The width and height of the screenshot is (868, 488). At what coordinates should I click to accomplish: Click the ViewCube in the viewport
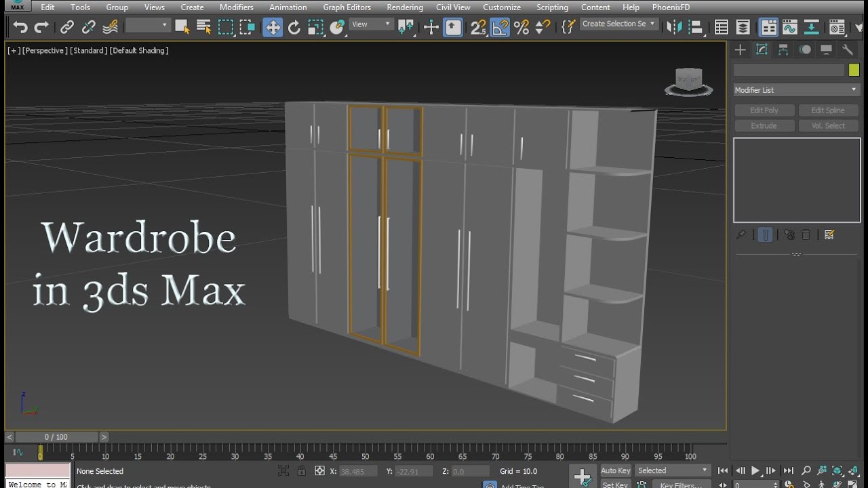[x=689, y=81]
